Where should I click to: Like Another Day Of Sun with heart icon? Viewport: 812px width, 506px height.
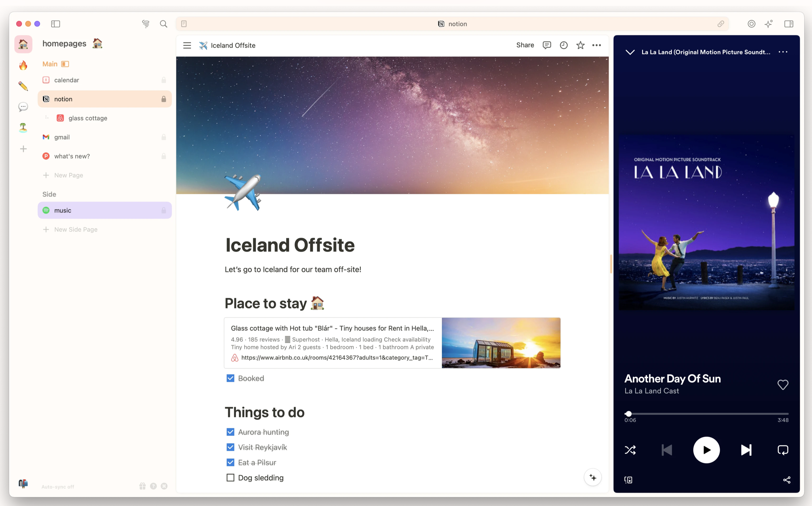(x=783, y=384)
